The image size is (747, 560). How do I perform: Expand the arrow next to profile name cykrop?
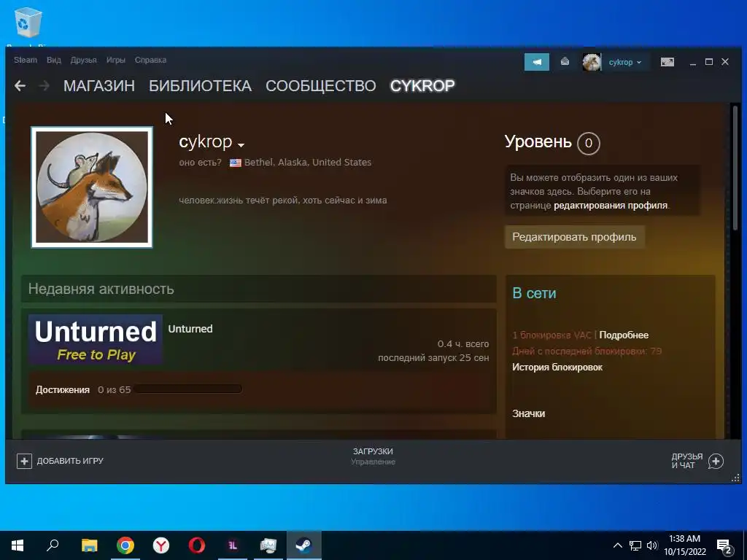point(241,145)
